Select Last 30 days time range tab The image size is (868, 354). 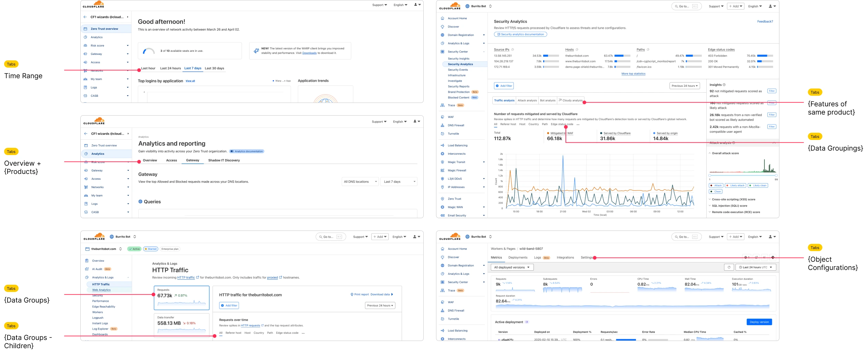(x=214, y=68)
